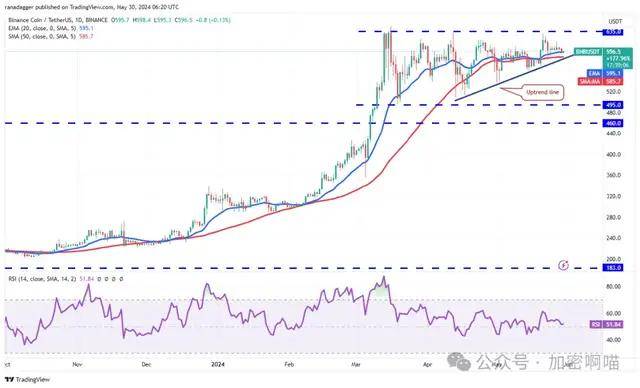The height and width of the screenshot is (388, 640).
Task: Click the 635.0 price level label
Action: pos(613,31)
